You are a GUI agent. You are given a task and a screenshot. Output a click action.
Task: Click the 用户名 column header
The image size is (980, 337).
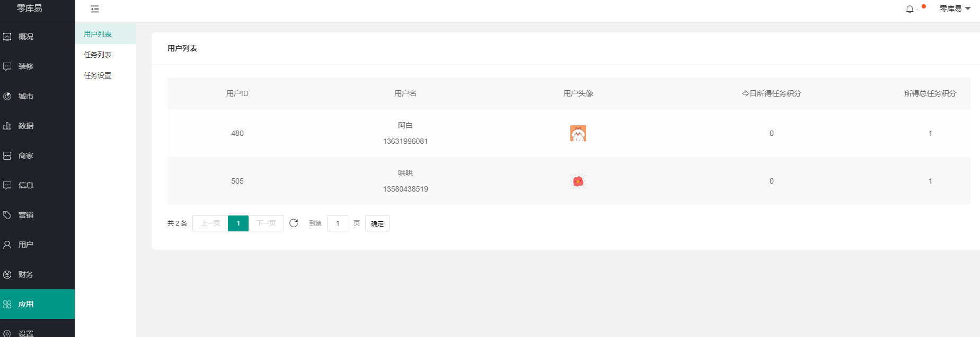pos(405,93)
